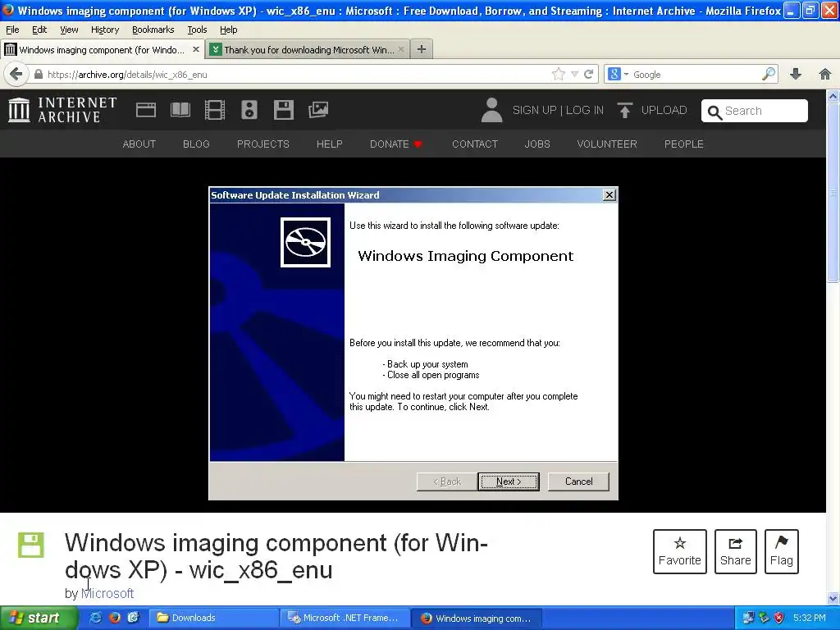This screenshot has width=840, height=630.
Task: Close the Windows imaging component tab
Action: 196,49
